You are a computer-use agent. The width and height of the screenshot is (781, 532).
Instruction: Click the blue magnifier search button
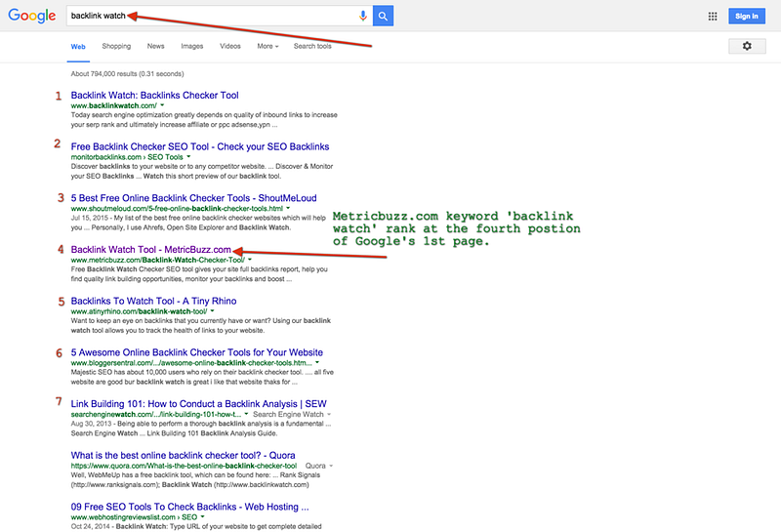click(383, 16)
